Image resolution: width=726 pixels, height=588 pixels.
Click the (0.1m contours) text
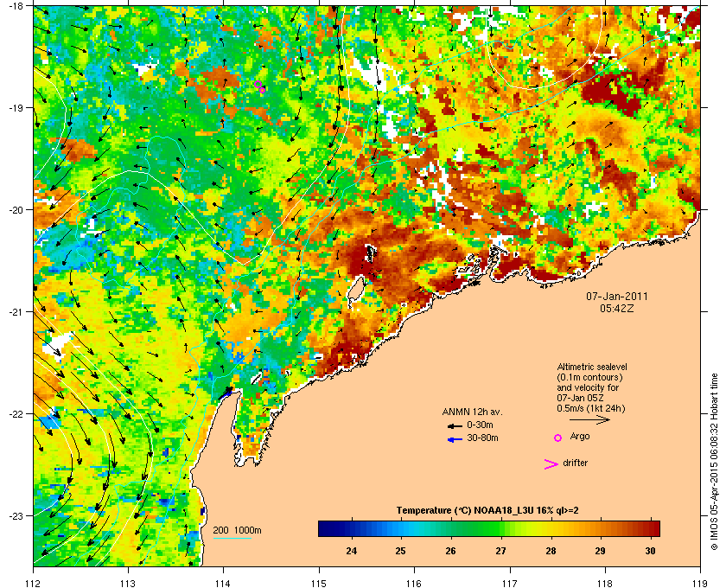589,377
